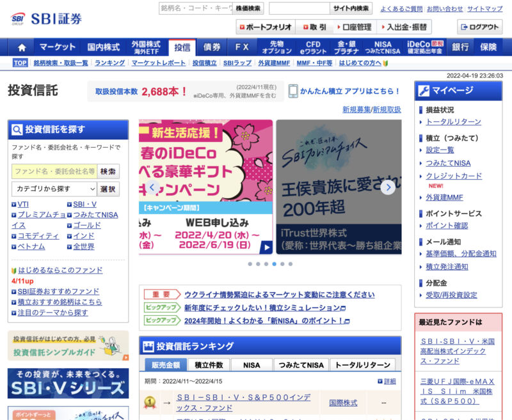512x420 pixels.
Task: Click the 投資信託シンプルガイド banner
Action: (x=68, y=346)
